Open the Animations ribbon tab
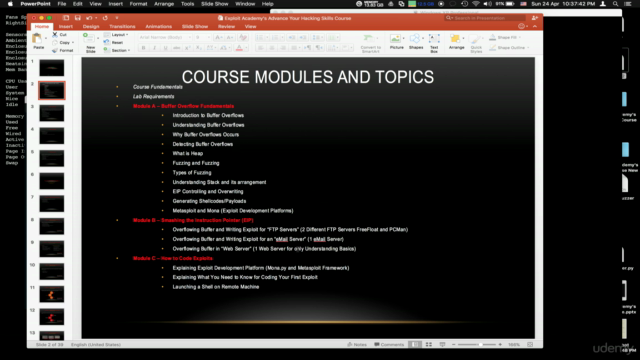 [x=158, y=26]
